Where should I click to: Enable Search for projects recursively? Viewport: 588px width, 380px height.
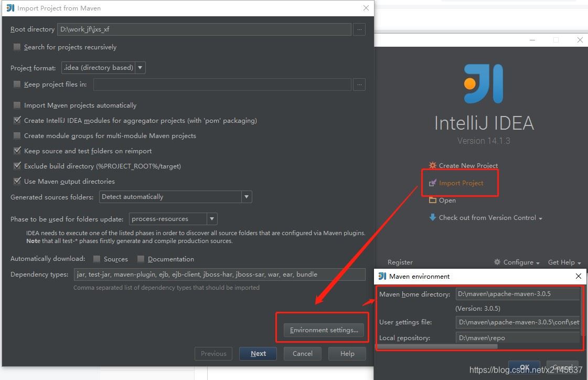17,47
